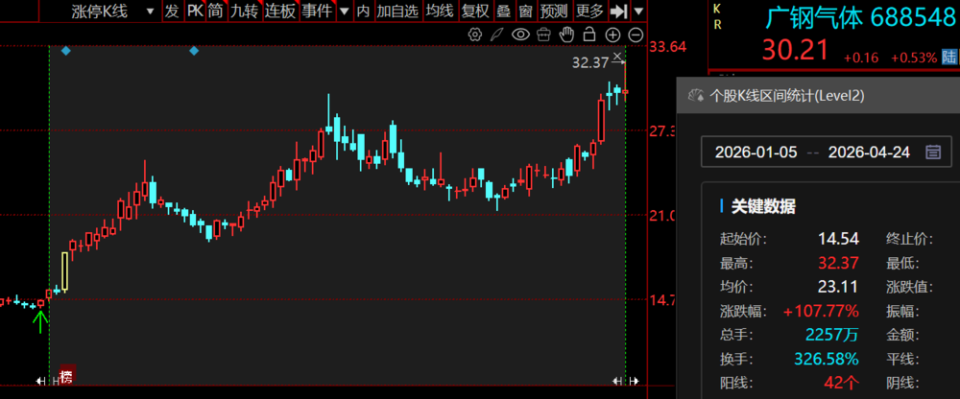Click the 叠 overlay button
The width and height of the screenshot is (960, 399).
(x=504, y=10)
